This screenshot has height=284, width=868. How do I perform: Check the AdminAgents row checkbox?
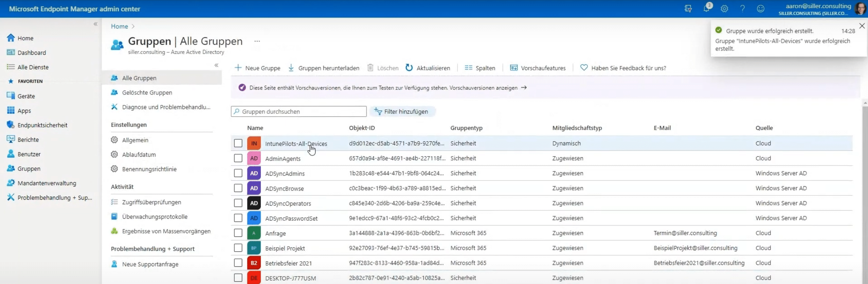[x=238, y=158]
